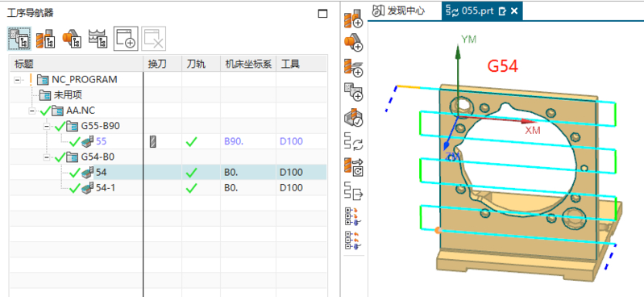The image size is (644, 297).
Task: Collapse the G54-B0 group
Action: tap(47, 157)
